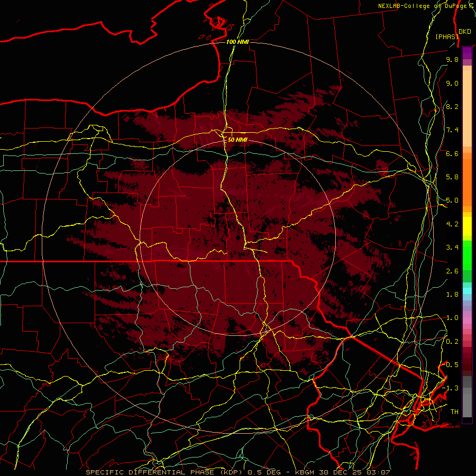
Task: Click the 50 NMI range ring label
Action: click(x=237, y=140)
